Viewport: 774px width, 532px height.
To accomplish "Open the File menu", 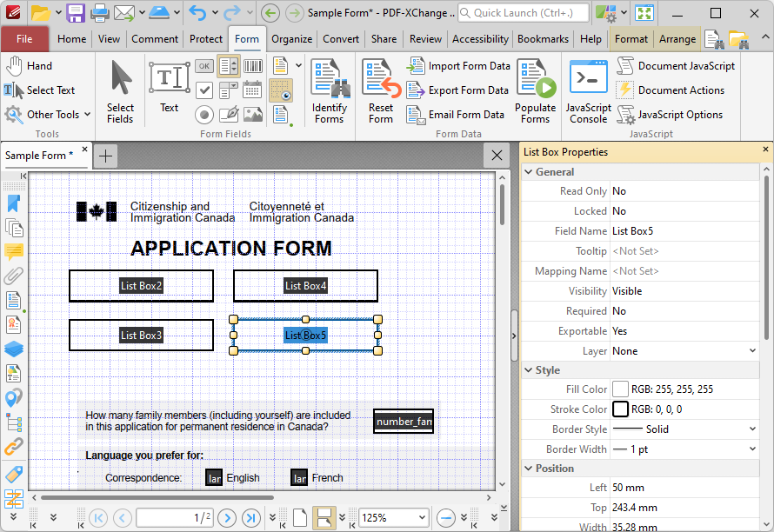I will [x=24, y=39].
